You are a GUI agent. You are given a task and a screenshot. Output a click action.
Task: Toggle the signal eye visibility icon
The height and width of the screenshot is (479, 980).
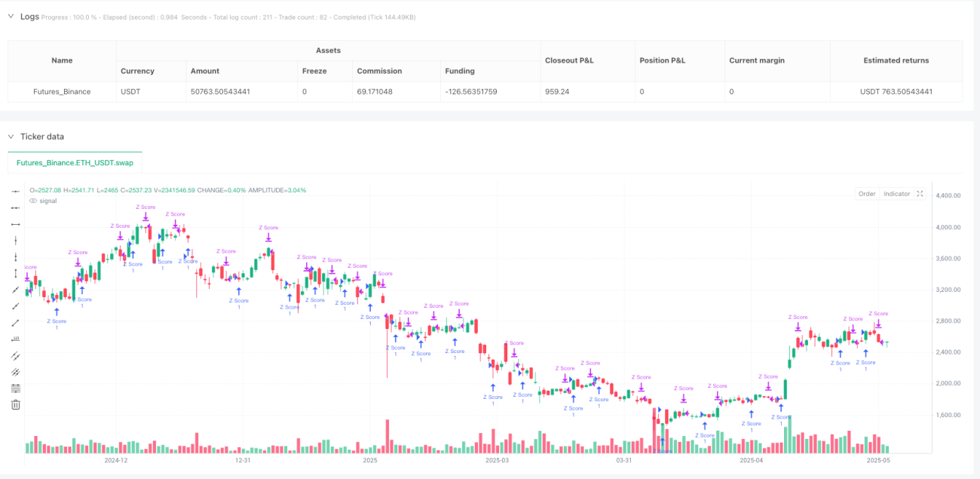coord(32,201)
